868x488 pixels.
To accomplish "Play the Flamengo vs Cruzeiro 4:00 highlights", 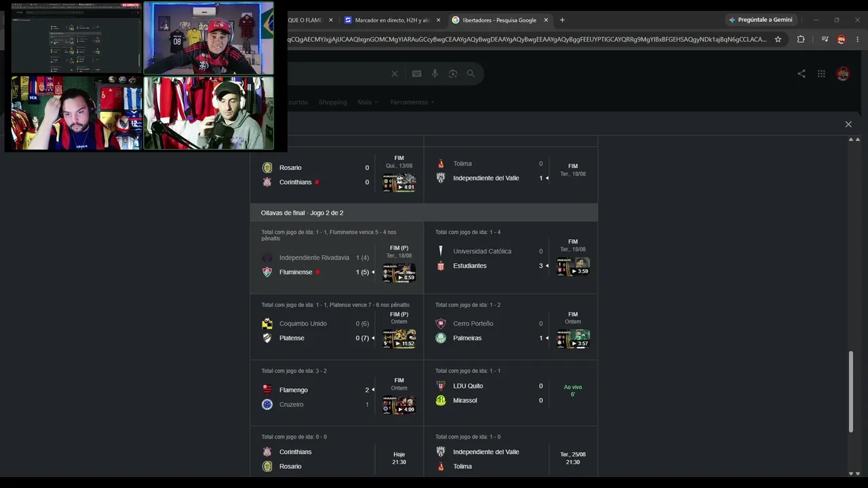I will point(399,405).
